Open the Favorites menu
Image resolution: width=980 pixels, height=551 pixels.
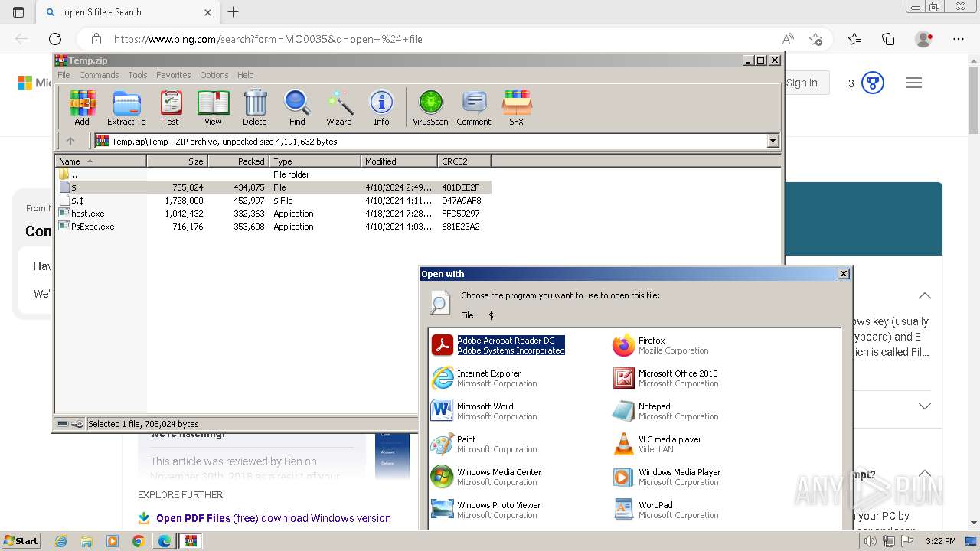[x=174, y=75]
